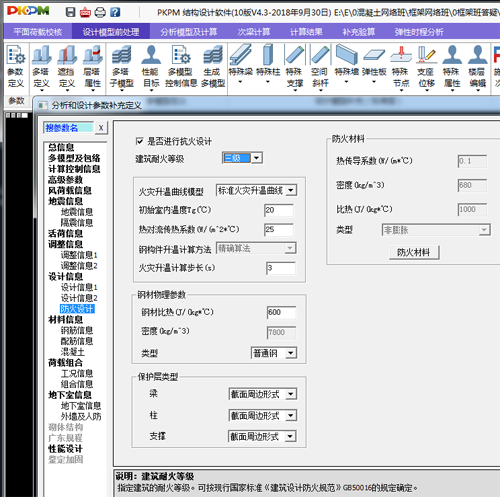Open 参数定义 parameter definition tool
Viewport: 500px width, 497px height.
pos(16,67)
